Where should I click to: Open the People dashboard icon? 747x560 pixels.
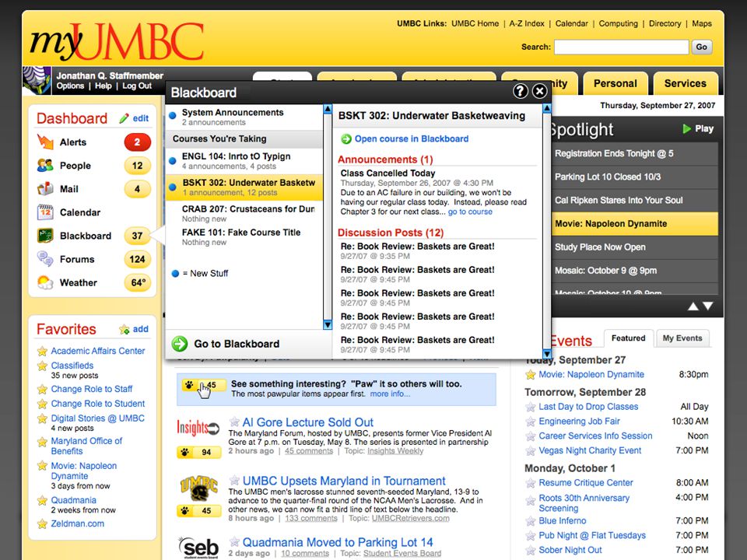[x=45, y=165]
